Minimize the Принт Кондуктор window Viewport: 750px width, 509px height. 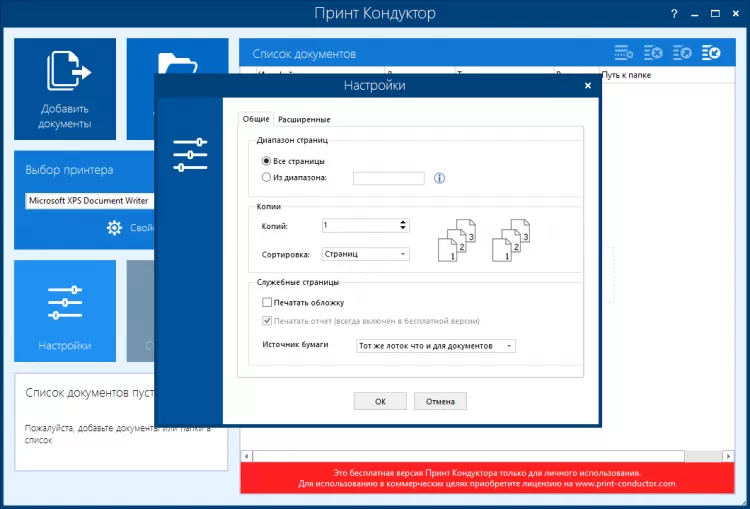pos(695,14)
